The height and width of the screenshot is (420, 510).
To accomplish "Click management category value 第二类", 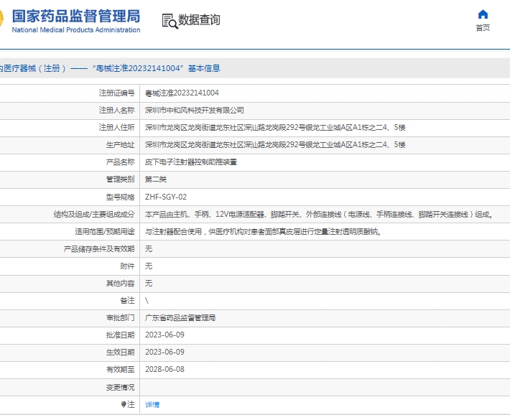I will pyautogui.click(x=156, y=179).
